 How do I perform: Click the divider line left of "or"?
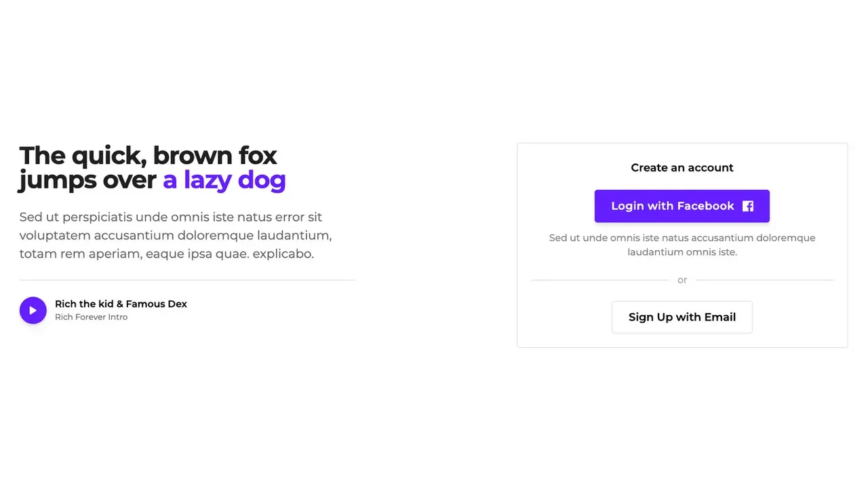tap(599, 280)
